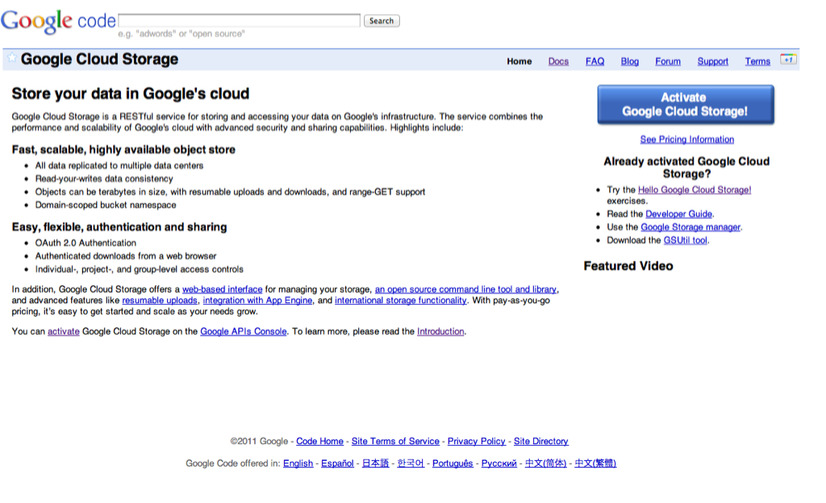The width and height of the screenshot is (826, 503).
Task: Choose Русский language link
Action: pyautogui.click(x=499, y=463)
